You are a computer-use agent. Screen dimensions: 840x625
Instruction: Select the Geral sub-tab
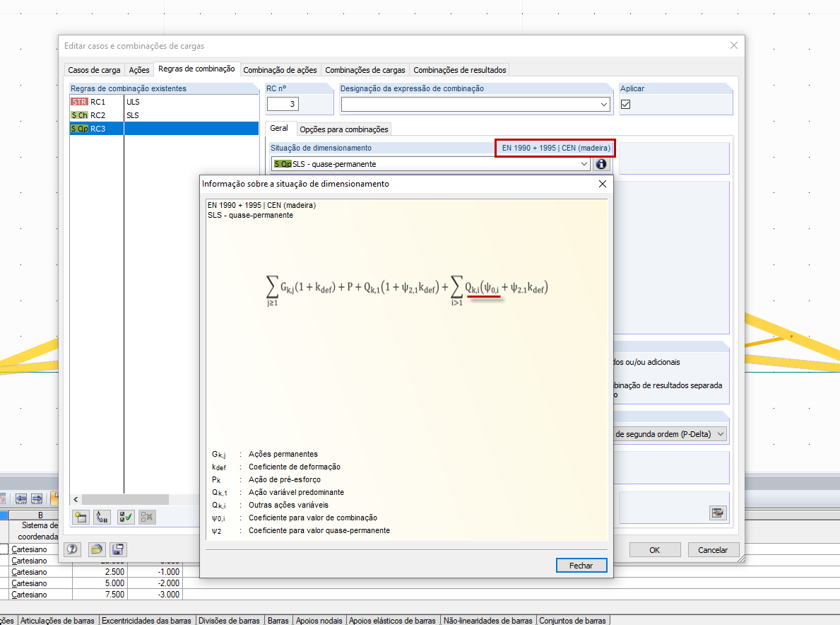pos(279,128)
